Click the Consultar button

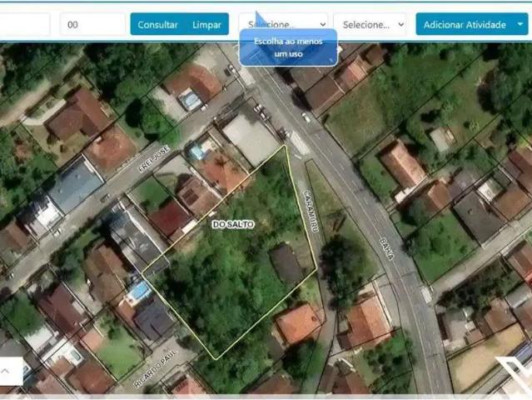(157, 24)
